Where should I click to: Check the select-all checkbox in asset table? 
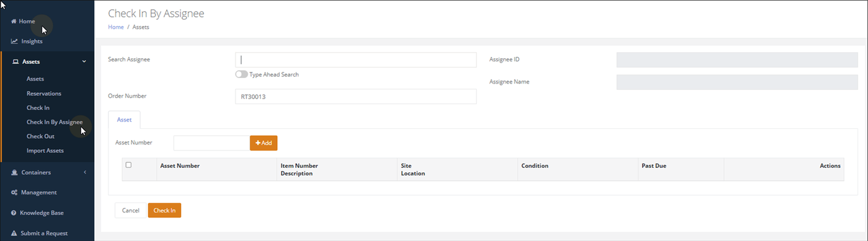pos(128,165)
